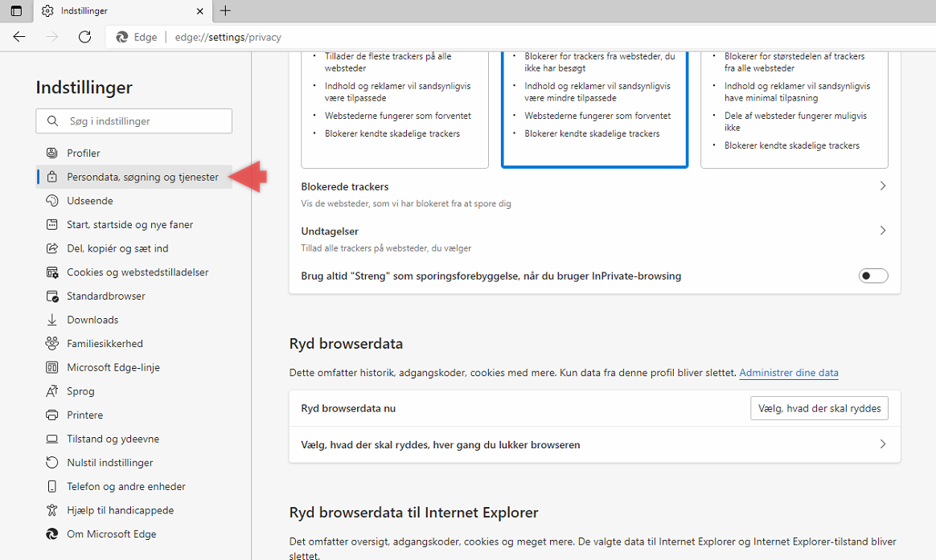Open Nulstil indstillinger section
Screen dimensions: 936x560
pos(133,463)
